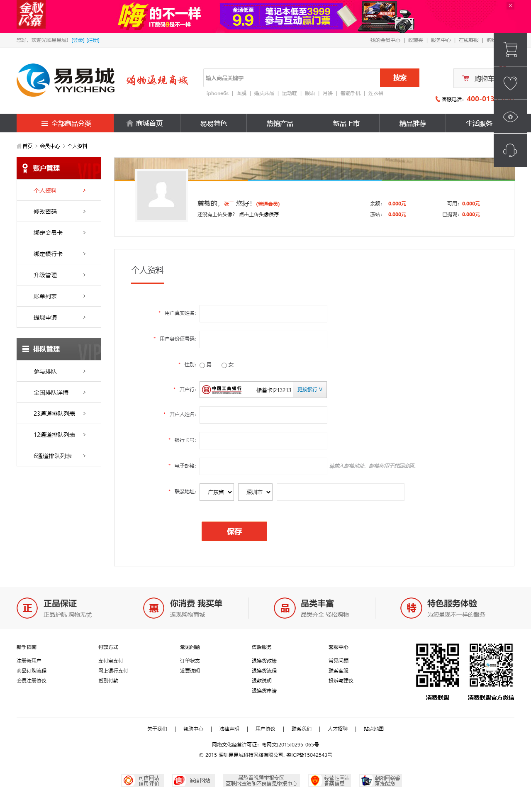The width and height of the screenshot is (531, 812).
Task: Go to the 热销产品 nav tab
Action: tap(280, 123)
